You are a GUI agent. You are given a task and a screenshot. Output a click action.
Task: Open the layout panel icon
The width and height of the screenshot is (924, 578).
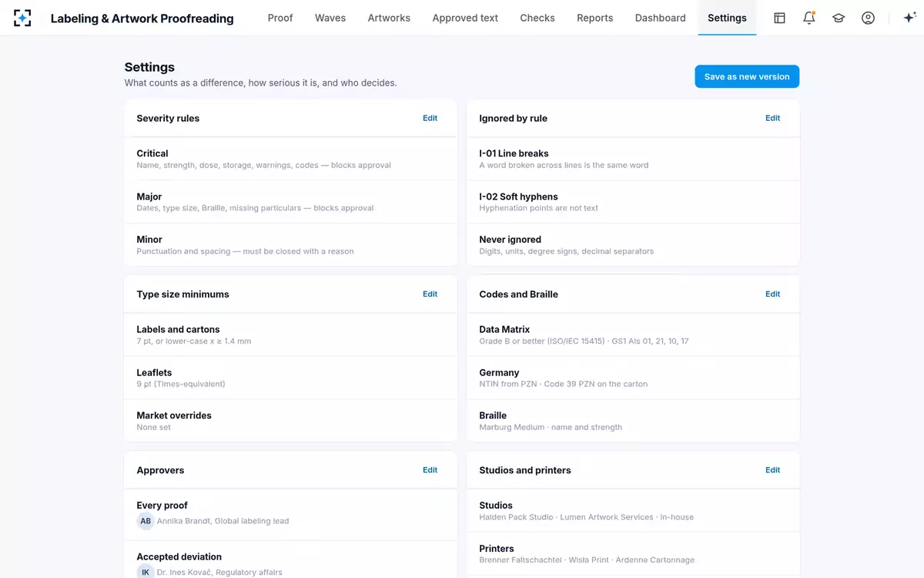click(x=779, y=18)
